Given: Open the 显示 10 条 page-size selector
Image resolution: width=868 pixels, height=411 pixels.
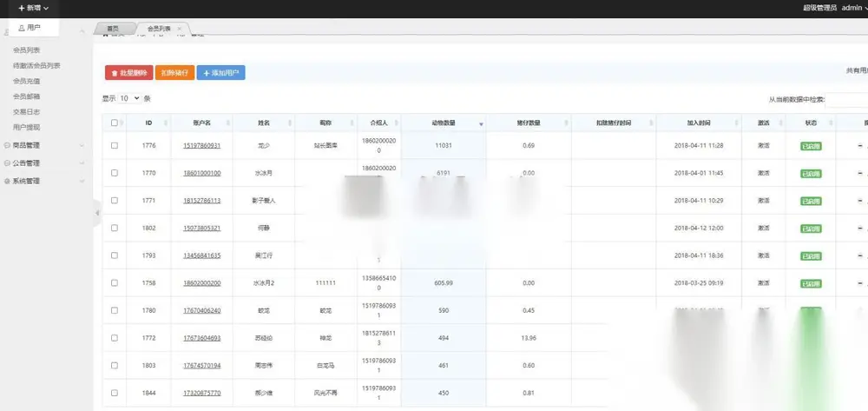Looking at the screenshot, I should [x=130, y=98].
